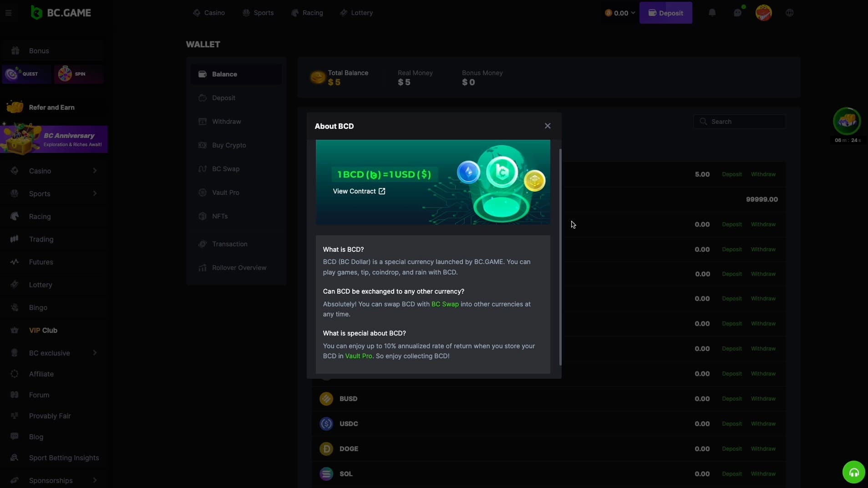Open the Lottery top navigation item

point(356,13)
